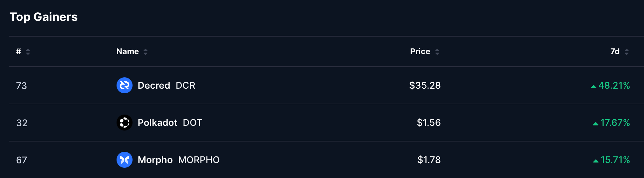Click the DCR ticker symbol
Viewport: 644px width, 178px height.
[185, 85]
